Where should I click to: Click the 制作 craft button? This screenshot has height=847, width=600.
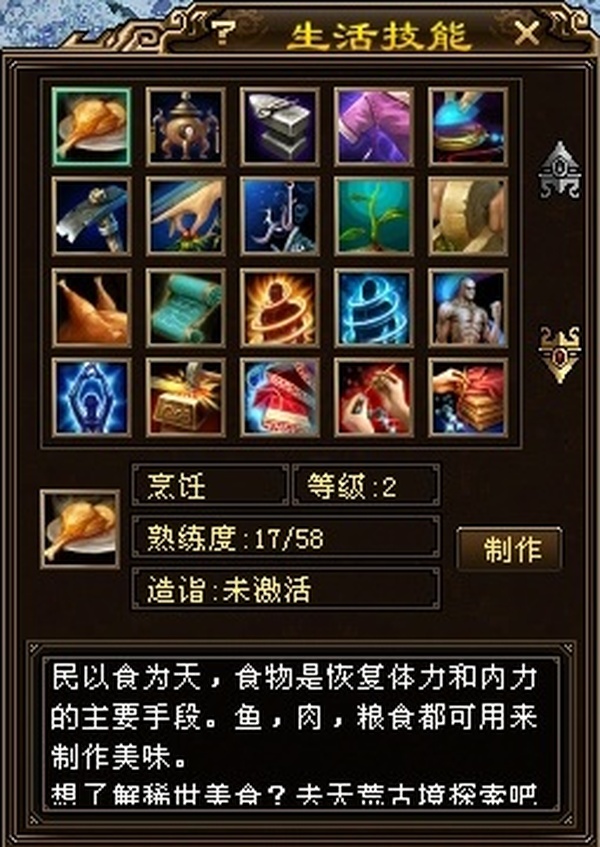pos(509,549)
